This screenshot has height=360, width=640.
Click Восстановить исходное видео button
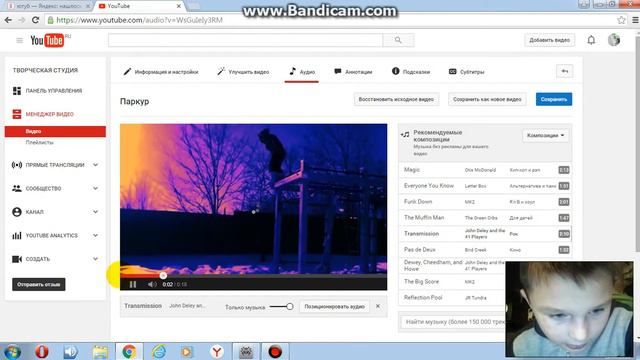point(396,99)
